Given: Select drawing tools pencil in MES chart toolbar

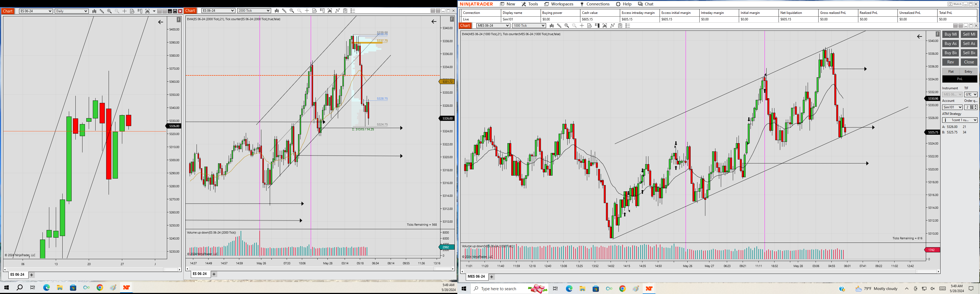Looking at the screenshot, I should 559,26.
